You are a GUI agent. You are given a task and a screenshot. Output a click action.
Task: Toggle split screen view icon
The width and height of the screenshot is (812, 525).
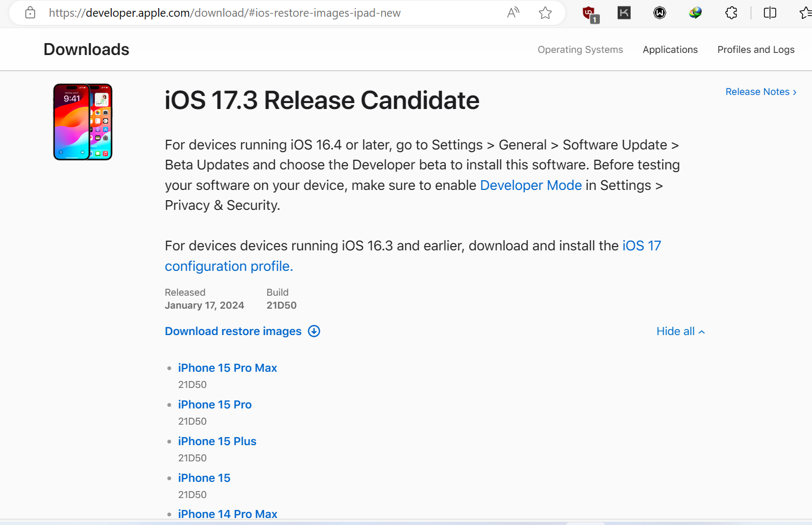770,13
